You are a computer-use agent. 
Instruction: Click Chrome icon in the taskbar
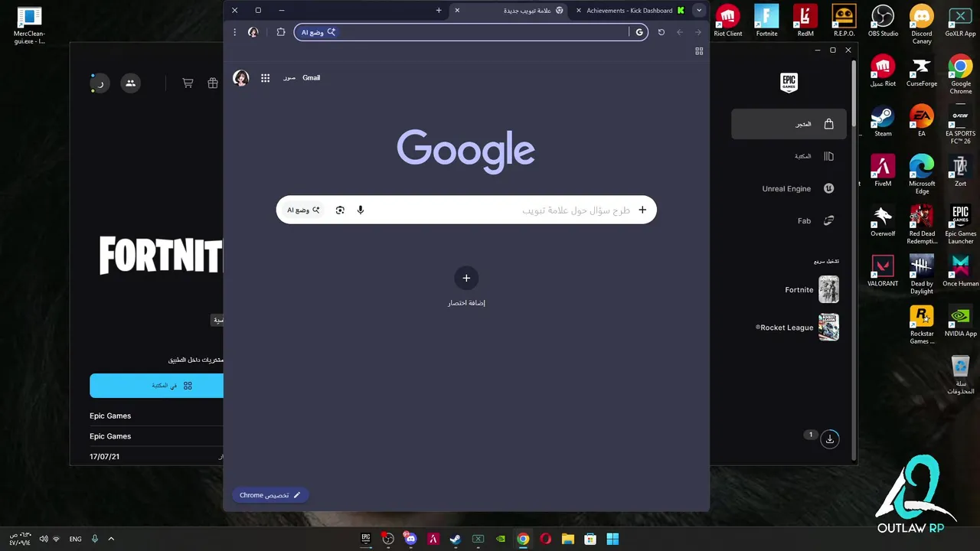point(523,539)
